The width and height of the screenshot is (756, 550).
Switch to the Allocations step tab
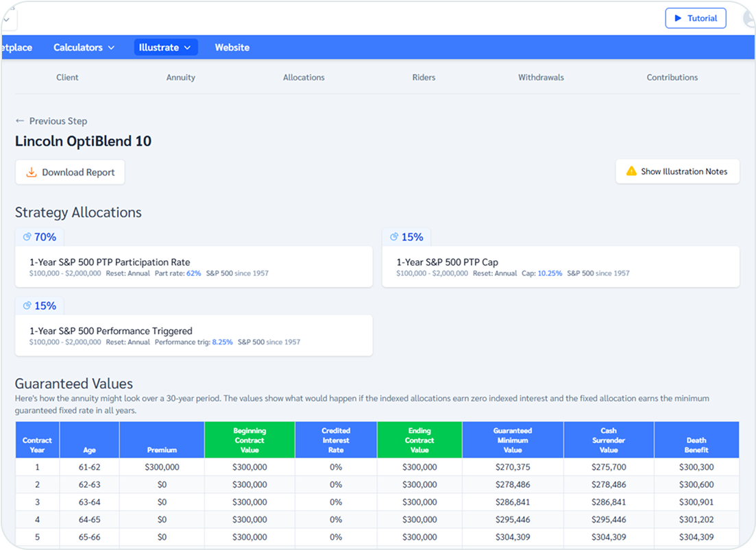pos(304,77)
